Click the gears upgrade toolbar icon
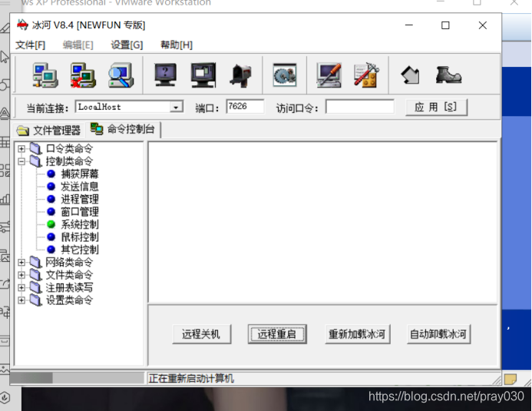532x411 pixels. pyautogui.click(x=285, y=75)
